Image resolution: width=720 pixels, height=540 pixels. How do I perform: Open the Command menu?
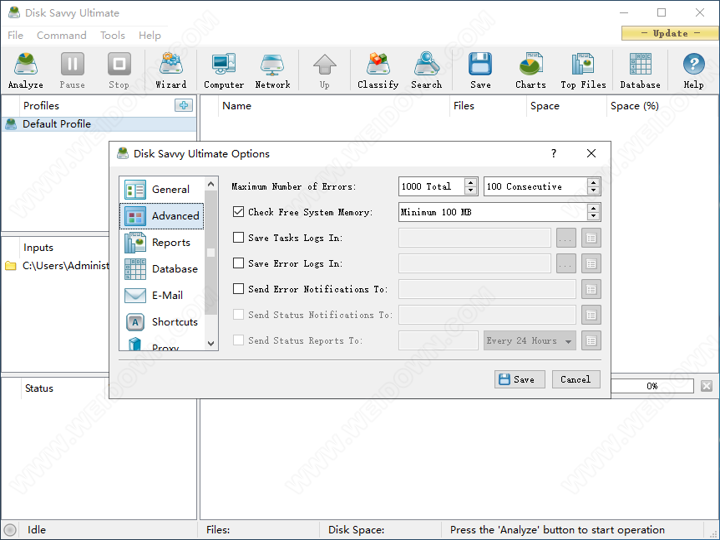[62, 35]
